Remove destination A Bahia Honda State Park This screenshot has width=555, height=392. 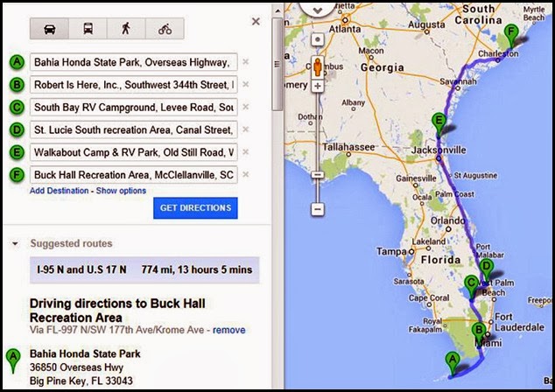(245, 62)
